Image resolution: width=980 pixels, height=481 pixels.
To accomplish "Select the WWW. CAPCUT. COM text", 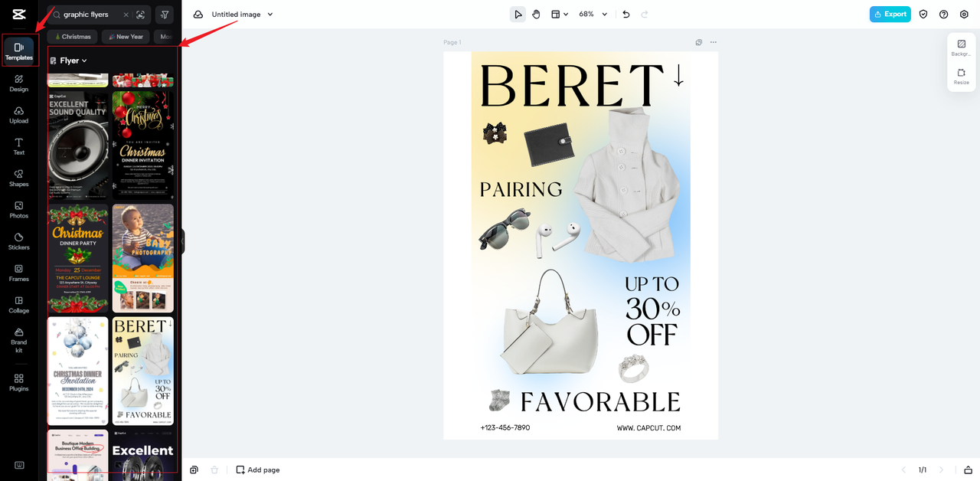I will (x=648, y=428).
